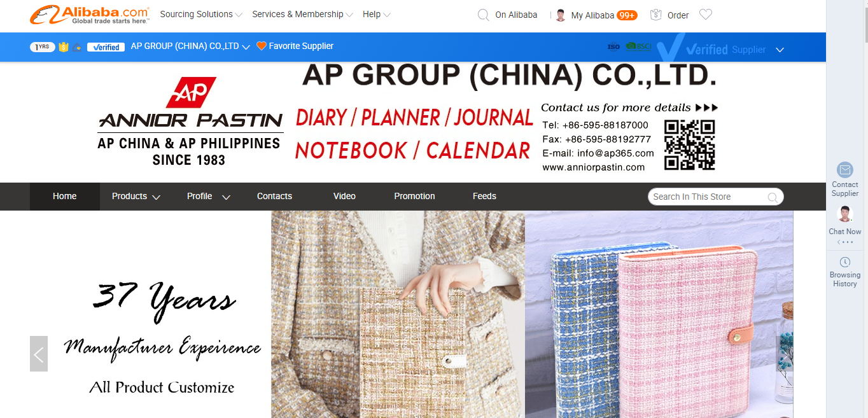868x418 pixels.
Task: Click the orange heart Favorite Supplier icon
Action: (x=261, y=46)
